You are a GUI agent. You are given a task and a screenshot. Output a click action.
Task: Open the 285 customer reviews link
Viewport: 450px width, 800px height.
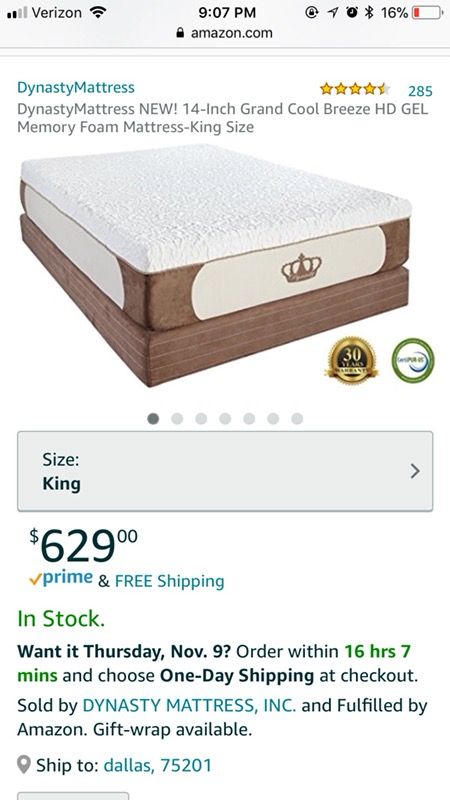(x=420, y=91)
